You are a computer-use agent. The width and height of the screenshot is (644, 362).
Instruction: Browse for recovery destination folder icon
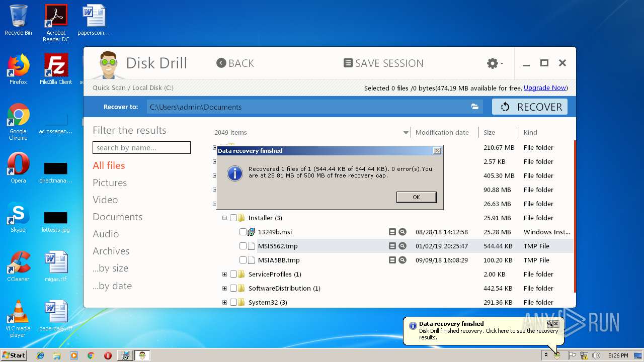(x=474, y=107)
